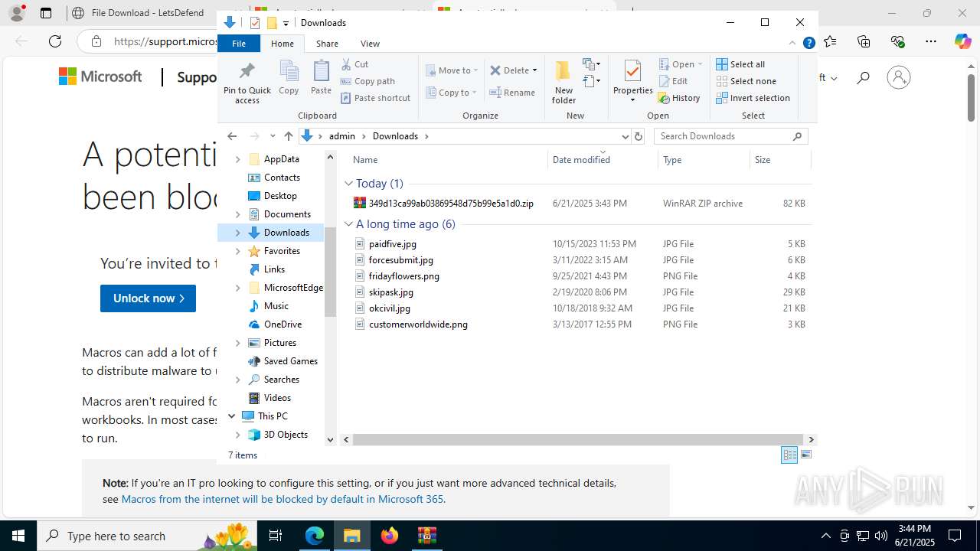The width and height of the screenshot is (980, 551).
Task: Select file fridayflowers.png
Action: [403, 276]
